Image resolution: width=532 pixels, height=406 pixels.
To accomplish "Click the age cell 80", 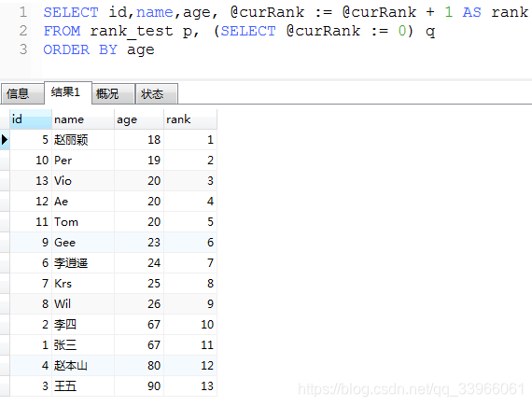I will pos(139,366).
